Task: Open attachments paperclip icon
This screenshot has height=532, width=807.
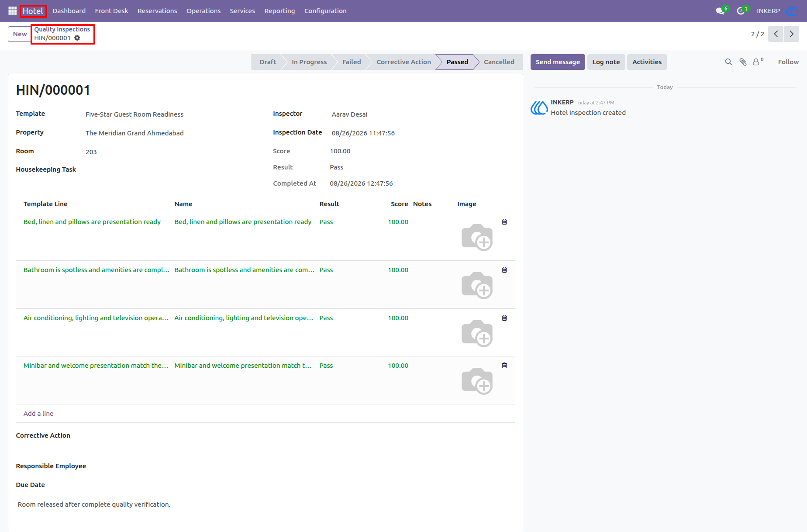Action: [743, 62]
